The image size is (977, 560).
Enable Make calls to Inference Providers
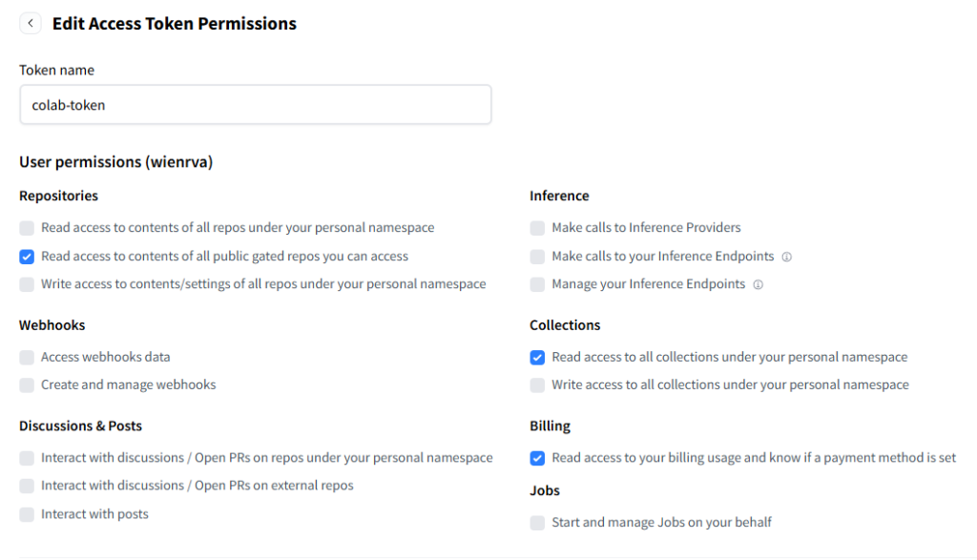tap(537, 228)
